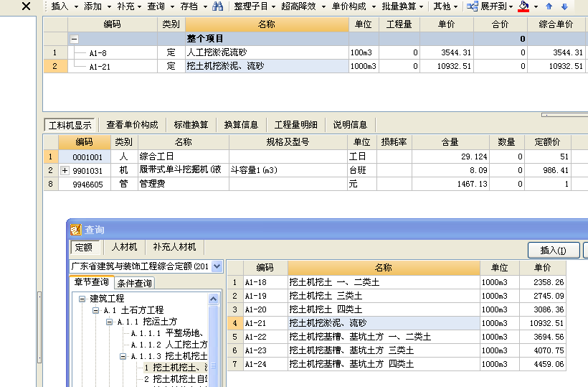Switch to 标准换算 tab

click(191, 125)
